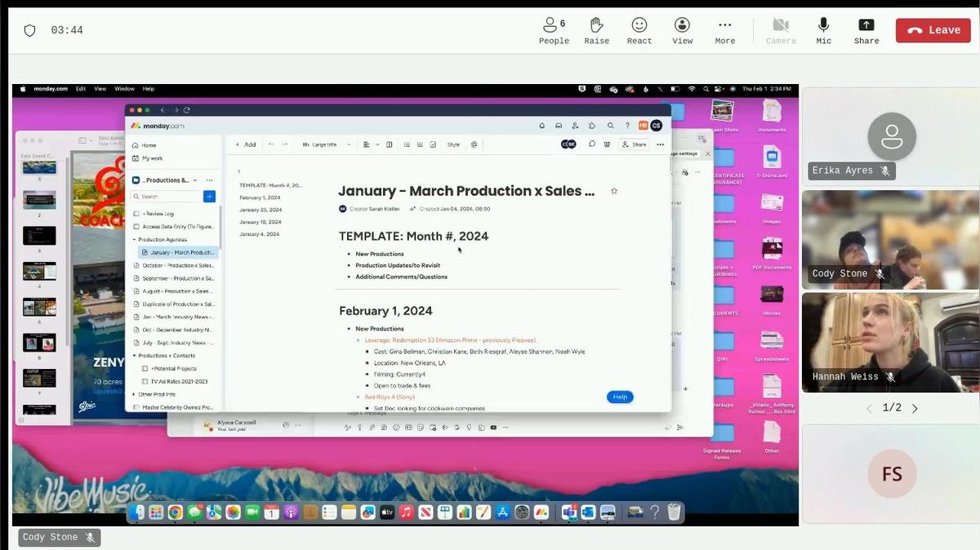This screenshot has width=980, height=550.
Task: Jump to January 25, 2024 in outline
Action: [261, 210]
